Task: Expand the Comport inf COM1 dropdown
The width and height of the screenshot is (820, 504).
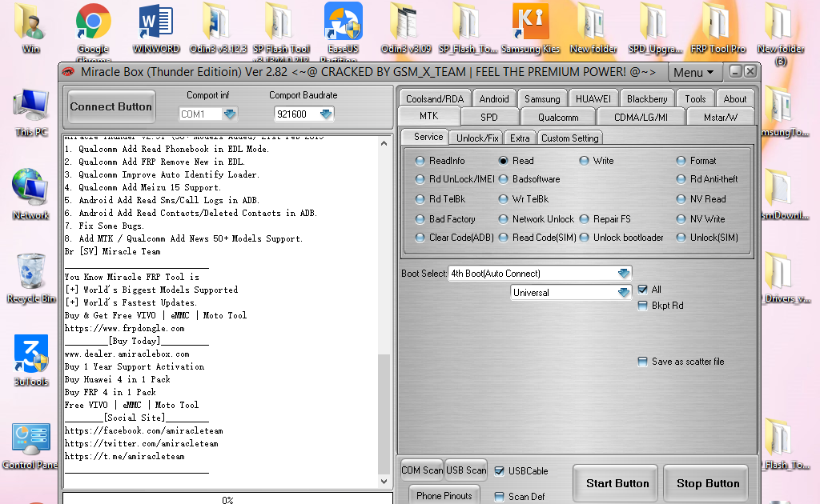Action: tap(230, 114)
